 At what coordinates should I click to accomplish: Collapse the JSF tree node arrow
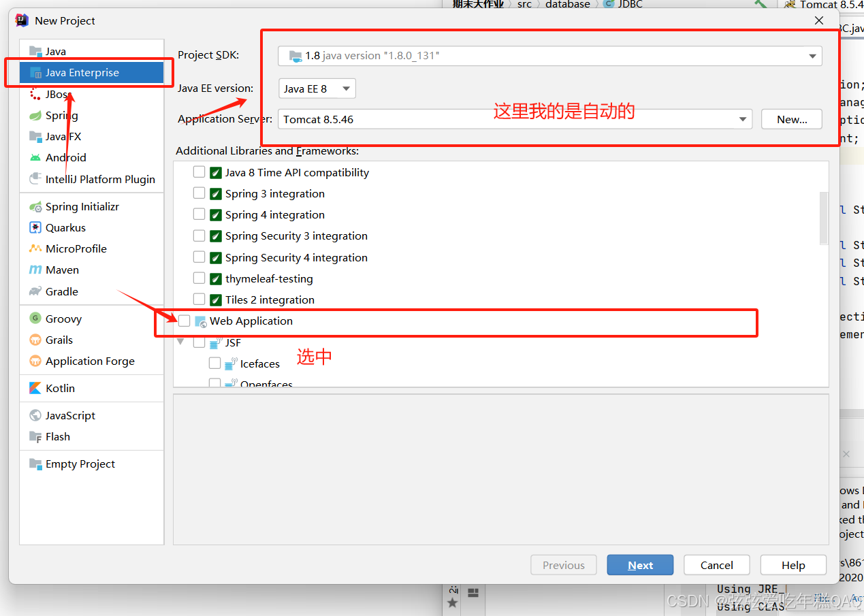180,342
